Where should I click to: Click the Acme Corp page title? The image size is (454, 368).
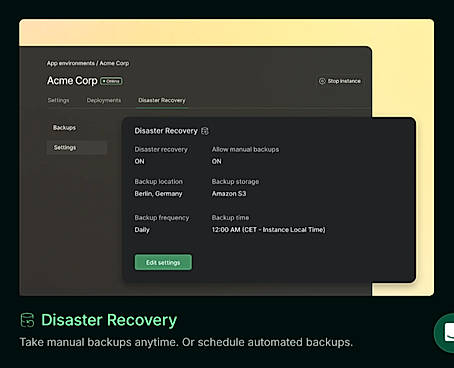(x=72, y=81)
